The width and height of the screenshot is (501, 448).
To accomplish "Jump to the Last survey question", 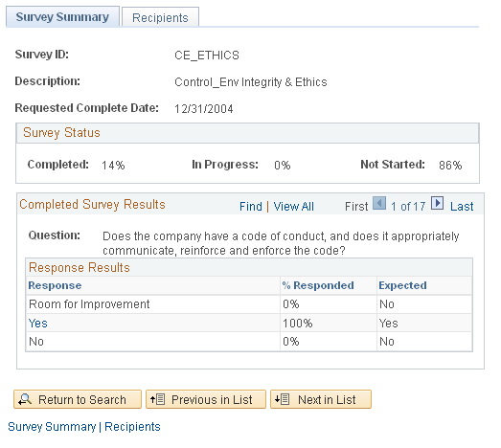I will tap(462, 206).
